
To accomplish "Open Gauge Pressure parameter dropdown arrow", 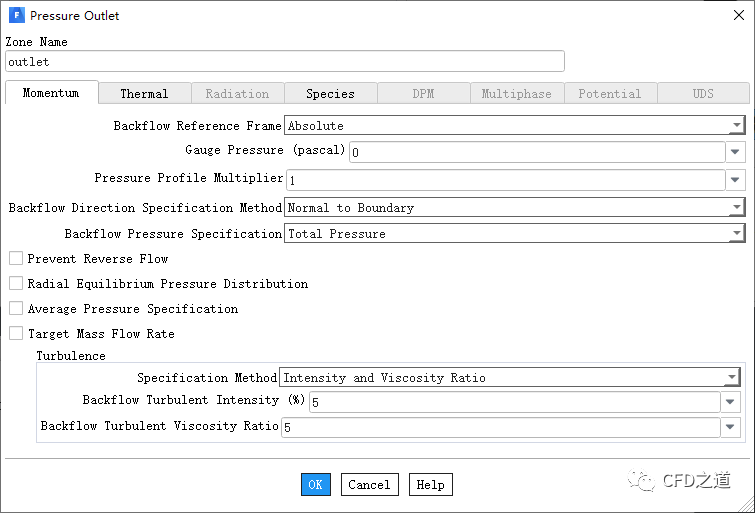I will pos(736,152).
